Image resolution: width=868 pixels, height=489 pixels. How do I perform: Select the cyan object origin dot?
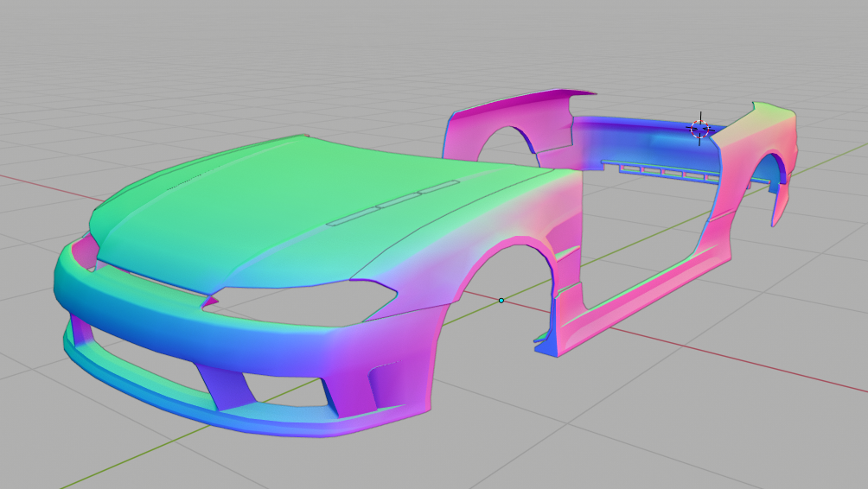[501, 301]
